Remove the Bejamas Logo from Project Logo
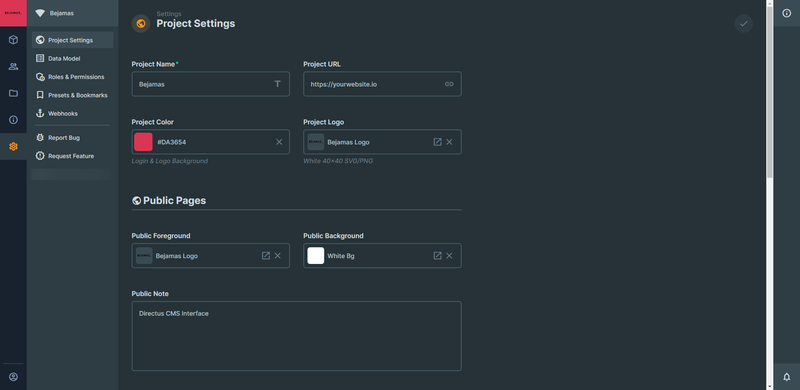 tap(449, 142)
